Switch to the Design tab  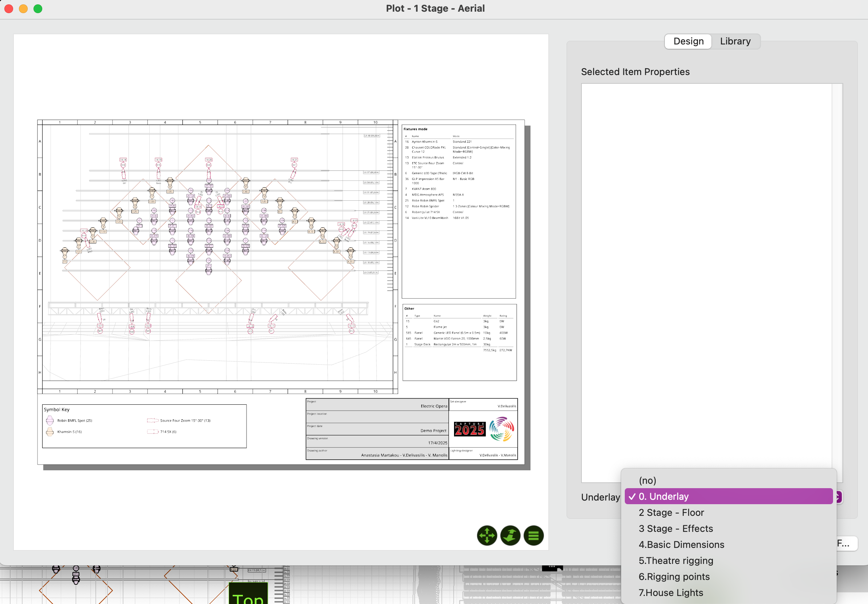tap(688, 41)
